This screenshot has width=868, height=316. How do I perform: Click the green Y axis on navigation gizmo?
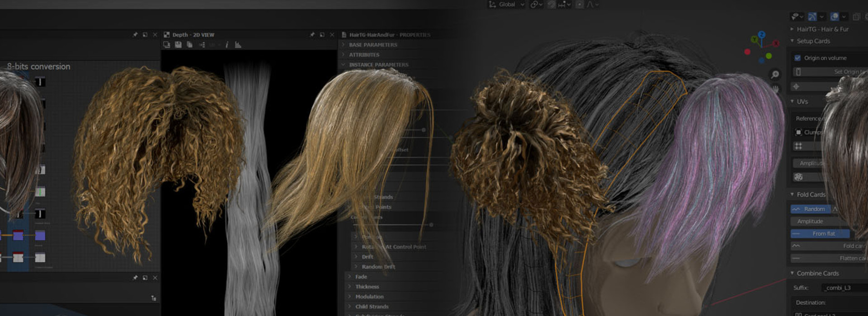pos(754,40)
